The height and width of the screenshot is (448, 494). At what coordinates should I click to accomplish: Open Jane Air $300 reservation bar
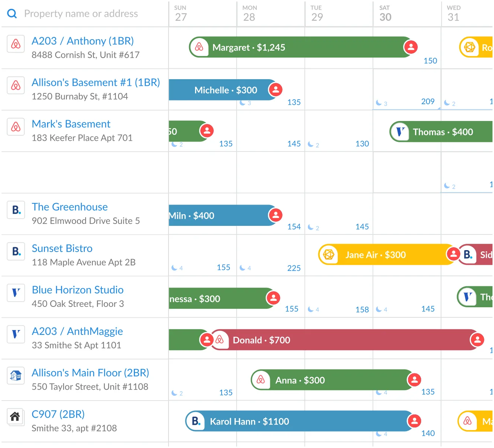pyautogui.click(x=389, y=255)
